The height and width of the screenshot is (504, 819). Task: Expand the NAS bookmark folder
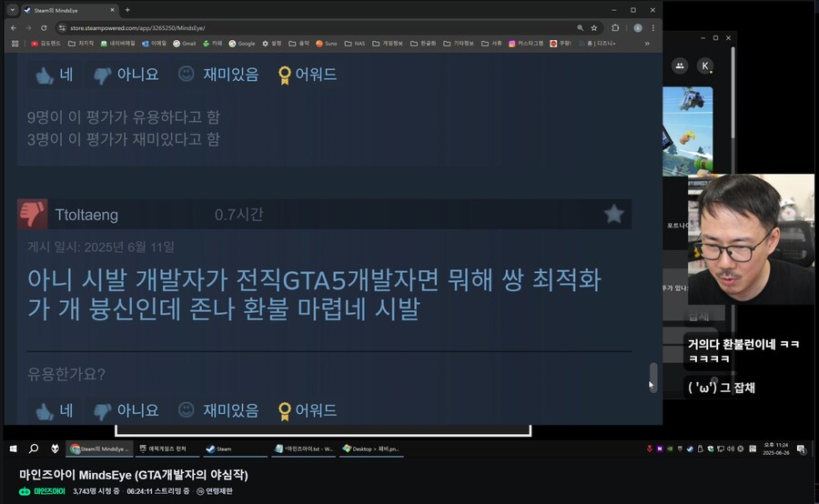point(355,44)
